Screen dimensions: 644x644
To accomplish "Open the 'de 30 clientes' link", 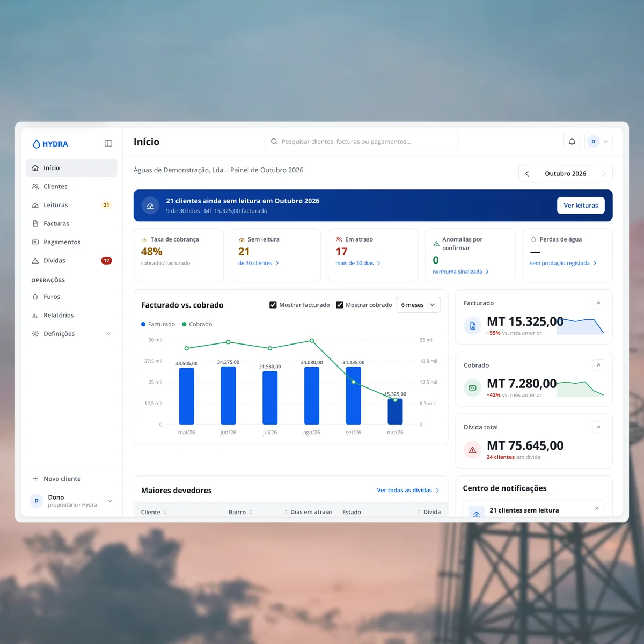I will pos(259,263).
